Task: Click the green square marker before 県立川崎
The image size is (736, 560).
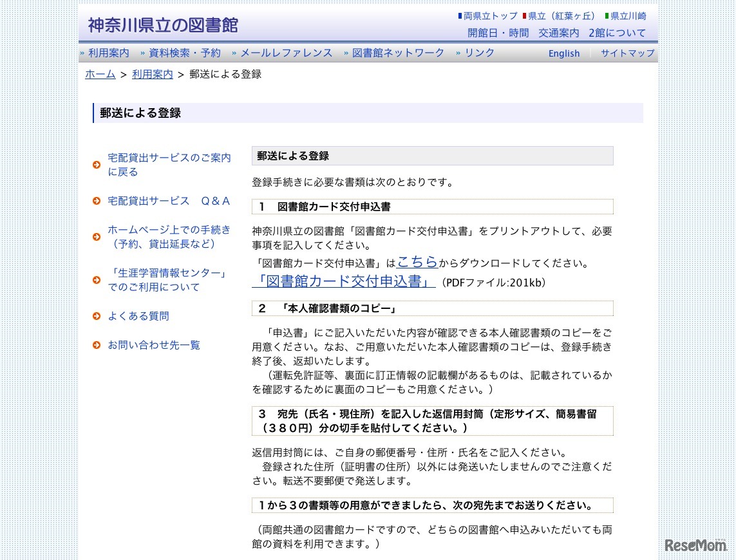Action: click(607, 16)
